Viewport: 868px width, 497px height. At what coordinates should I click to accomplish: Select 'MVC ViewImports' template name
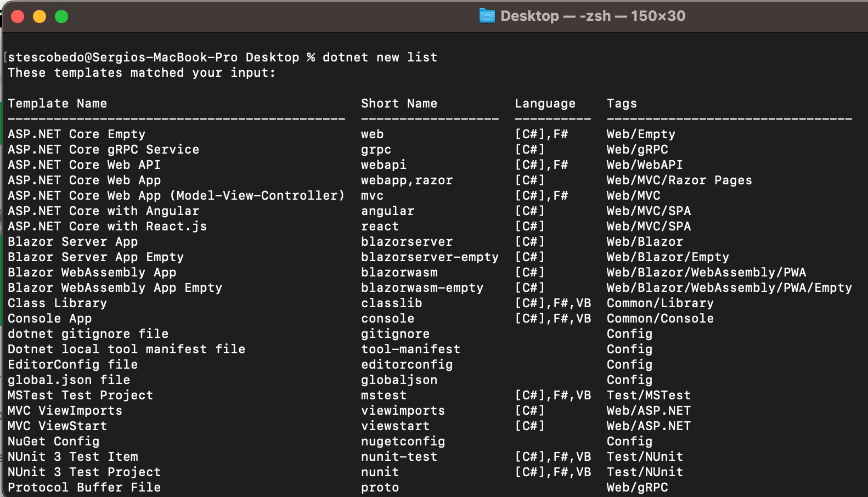point(65,411)
